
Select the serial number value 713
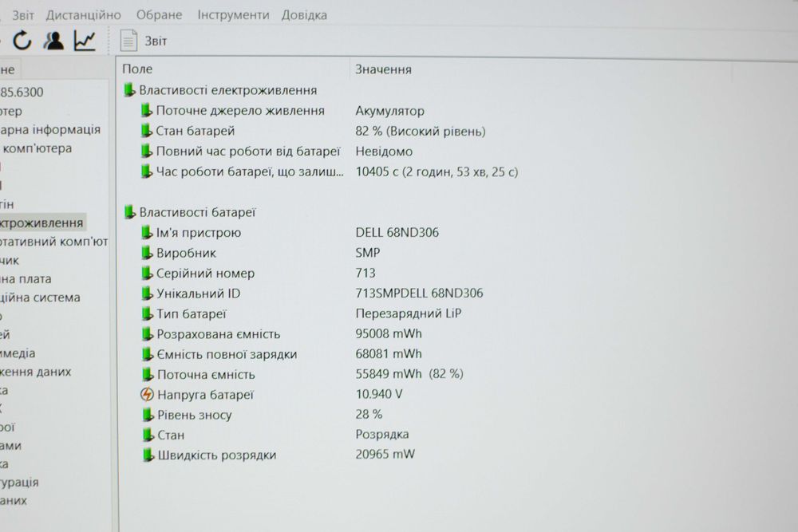pos(365,273)
